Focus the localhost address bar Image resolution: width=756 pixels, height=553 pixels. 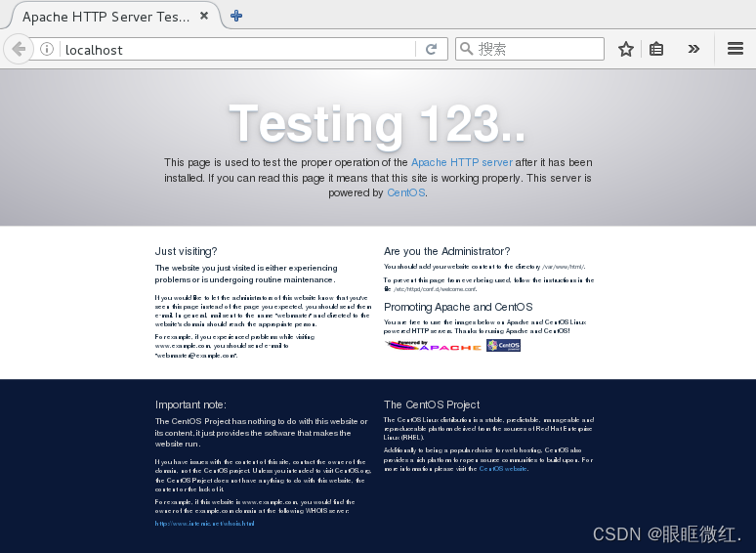(x=238, y=49)
